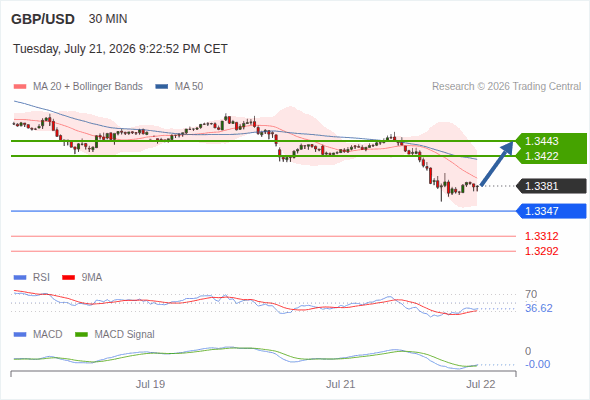Click the 1.3381 current price tag

pos(552,186)
